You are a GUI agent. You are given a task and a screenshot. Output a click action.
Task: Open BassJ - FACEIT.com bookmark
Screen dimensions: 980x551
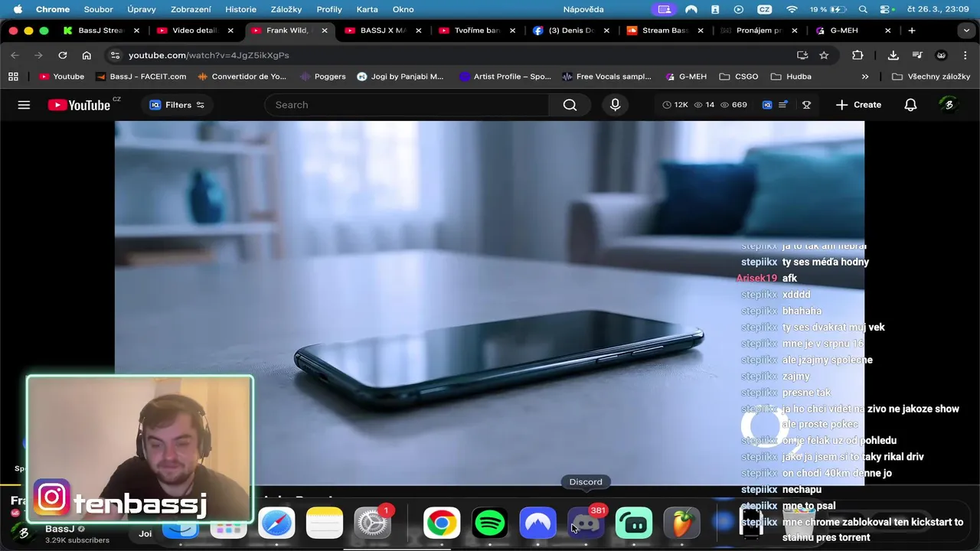pyautogui.click(x=141, y=77)
